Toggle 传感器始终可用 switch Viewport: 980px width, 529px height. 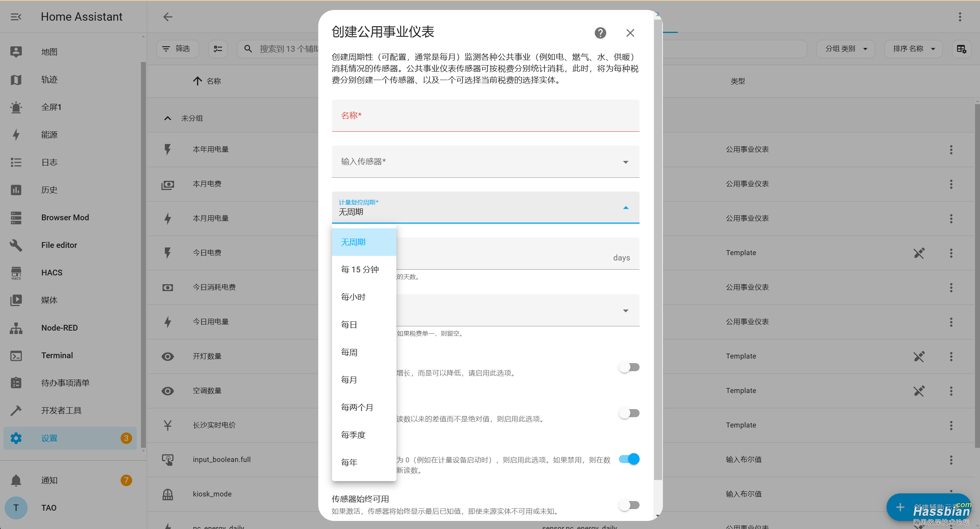point(629,505)
